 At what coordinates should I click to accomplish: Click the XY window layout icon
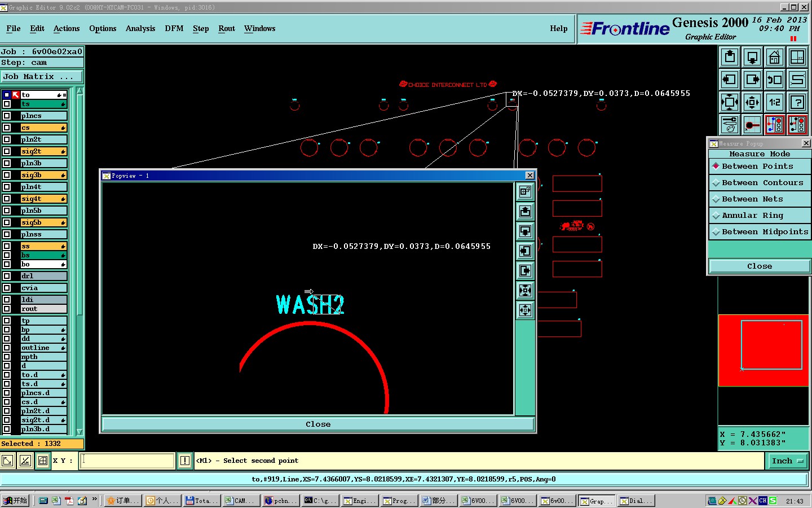797,57
